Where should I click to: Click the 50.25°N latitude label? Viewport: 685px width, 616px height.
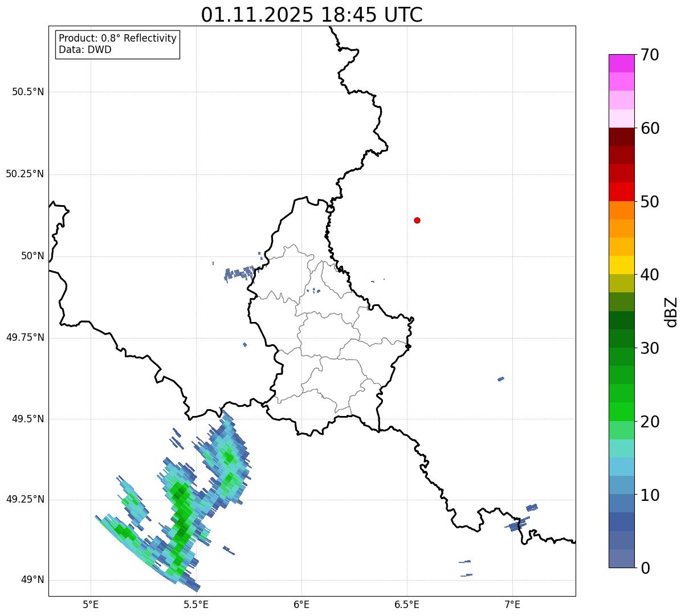tap(25, 174)
